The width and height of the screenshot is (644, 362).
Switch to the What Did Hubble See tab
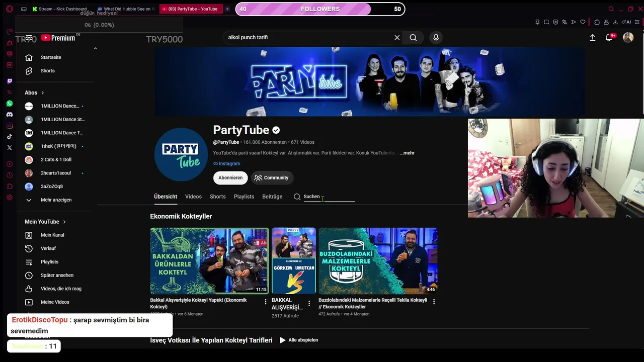point(125,9)
